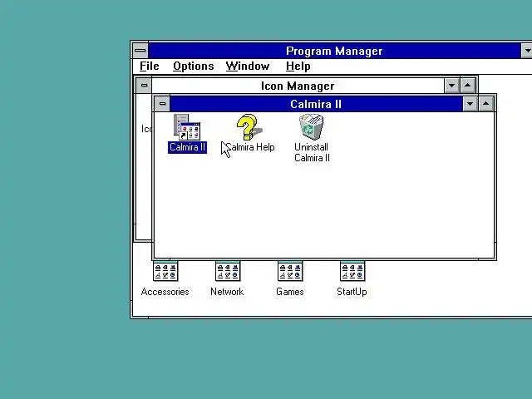Viewport: 532px width, 399px height.
Task: Select the Games program group icon
Action: tap(290, 271)
